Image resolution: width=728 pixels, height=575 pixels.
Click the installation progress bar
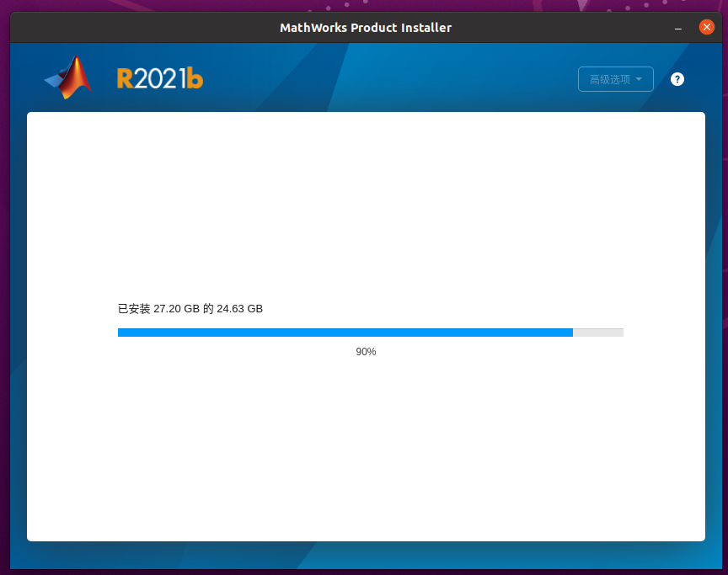[x=371, y=333]
